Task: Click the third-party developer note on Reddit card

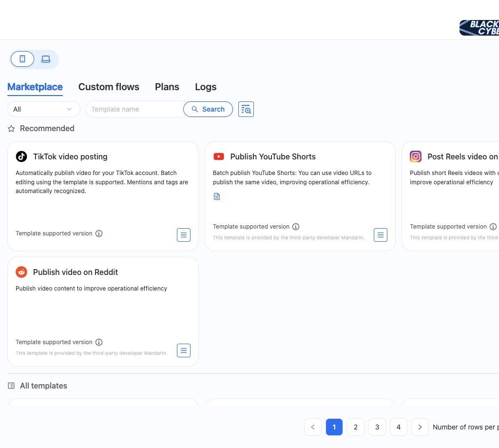Action: click(92, 353)
